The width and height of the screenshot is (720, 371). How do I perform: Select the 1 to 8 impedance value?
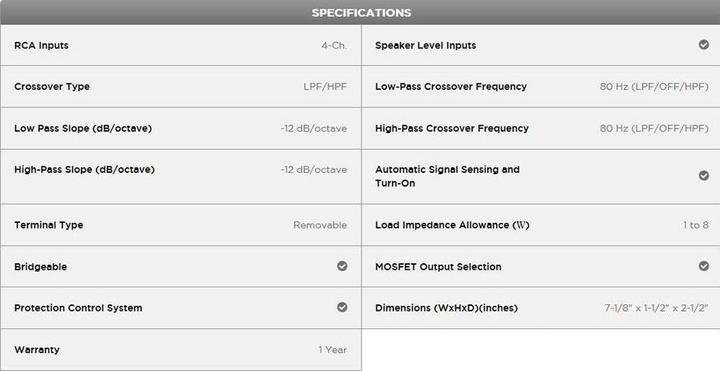click(x=696, y=225)
